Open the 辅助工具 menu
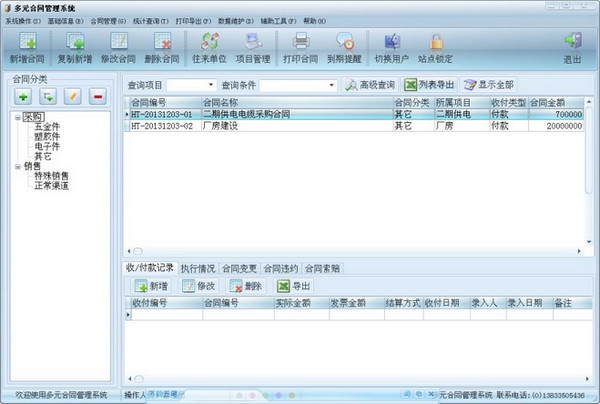Screen dimensions: 600x404 point(278,21)
